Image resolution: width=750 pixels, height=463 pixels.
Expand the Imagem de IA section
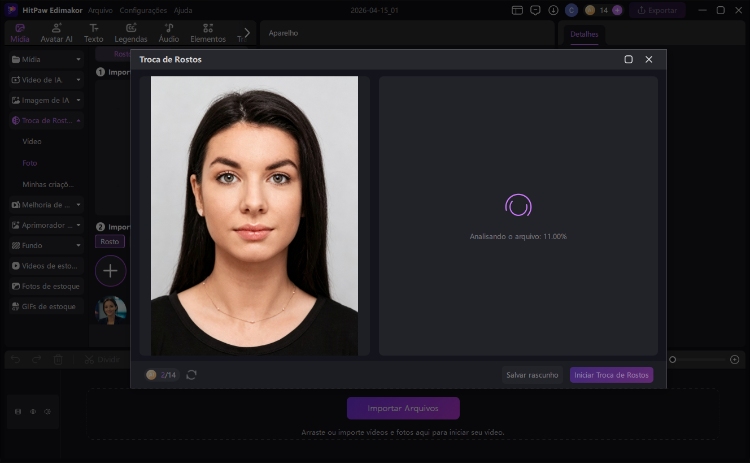(x=46, y=100)
